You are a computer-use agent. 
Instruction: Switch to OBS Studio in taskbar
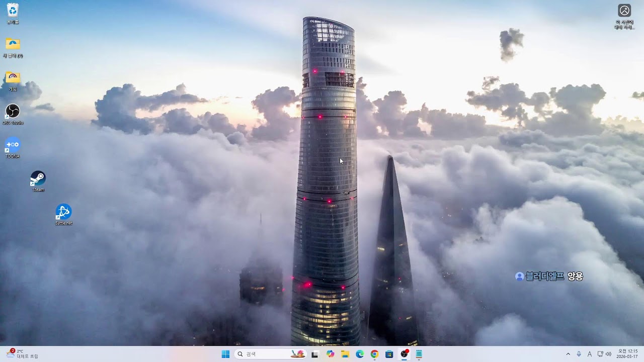pyautogui.click(x=404, y=354)
